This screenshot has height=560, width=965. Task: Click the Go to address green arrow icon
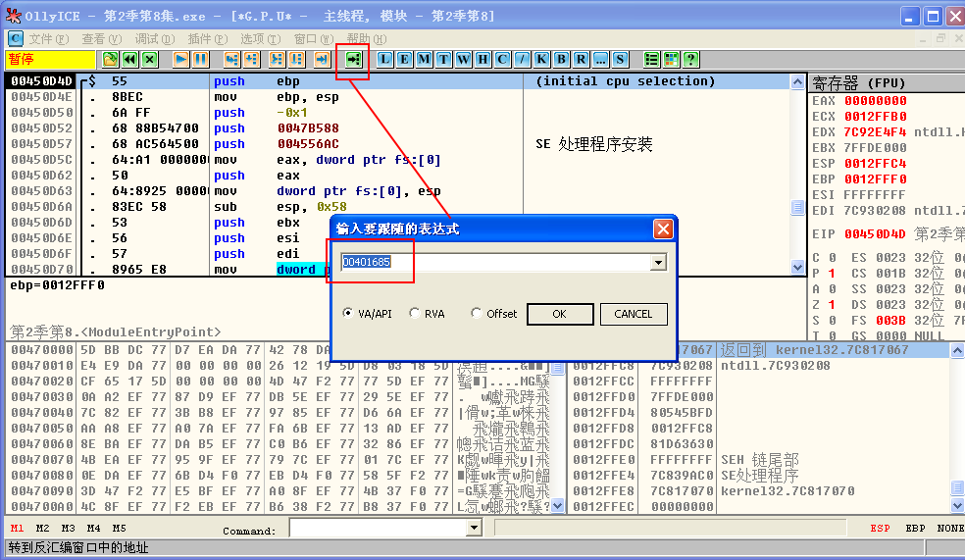(x=353, y=60)
